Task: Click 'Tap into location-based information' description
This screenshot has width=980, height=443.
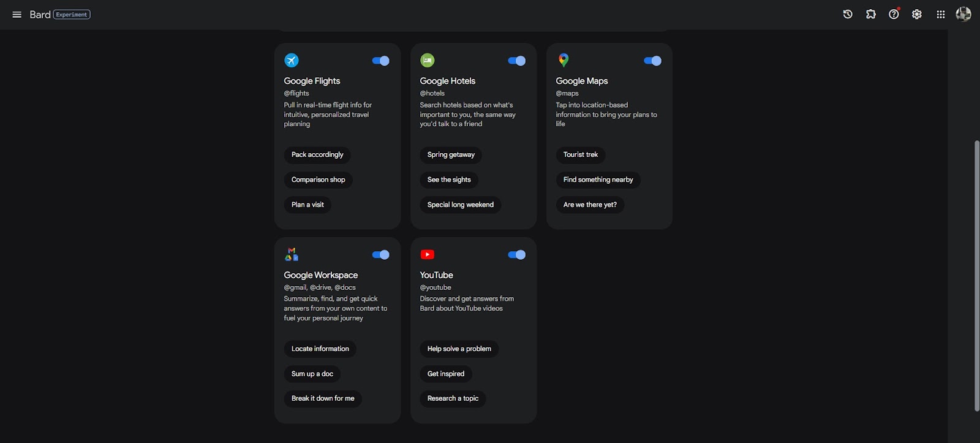Action: [x=606, y=115]
